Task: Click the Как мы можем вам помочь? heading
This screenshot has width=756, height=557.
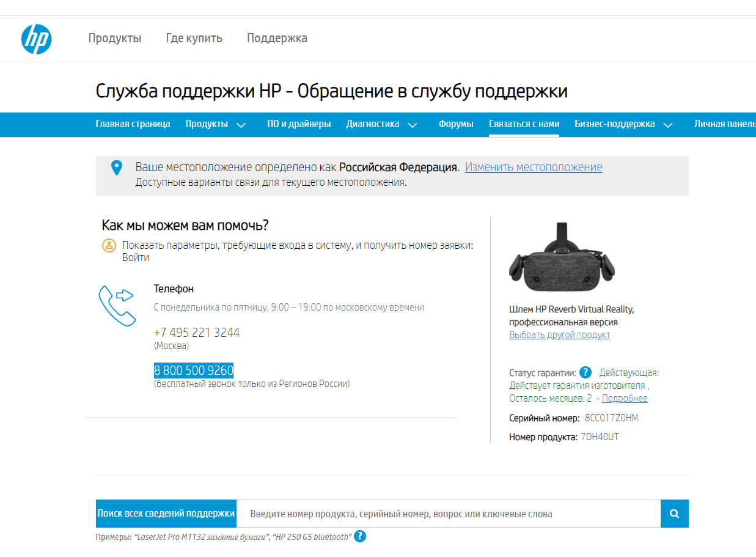Action: pyautogui.click(x=185, y=225)
